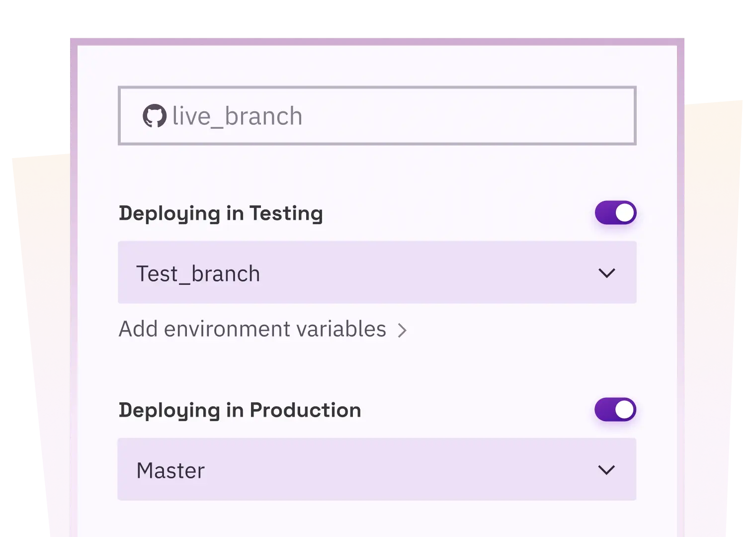Click the live_branch text in the field
Screen dimensions: 756x537
pos(238,116)
